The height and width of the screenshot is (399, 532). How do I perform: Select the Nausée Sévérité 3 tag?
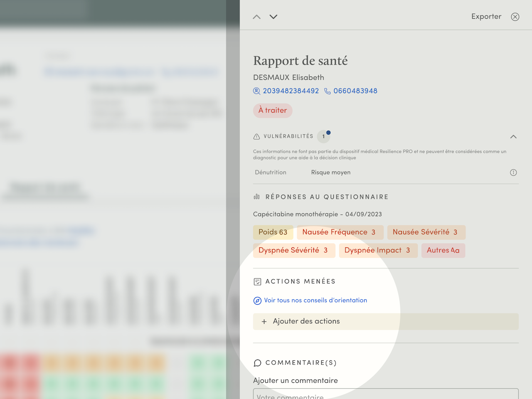(426, 232)
